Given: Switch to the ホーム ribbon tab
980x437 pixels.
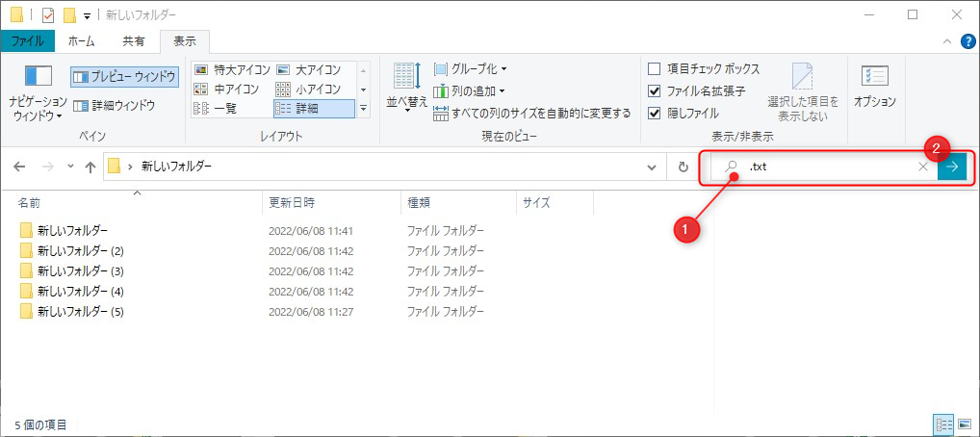Looking at the screenshot, I should (x=81, y=41).
